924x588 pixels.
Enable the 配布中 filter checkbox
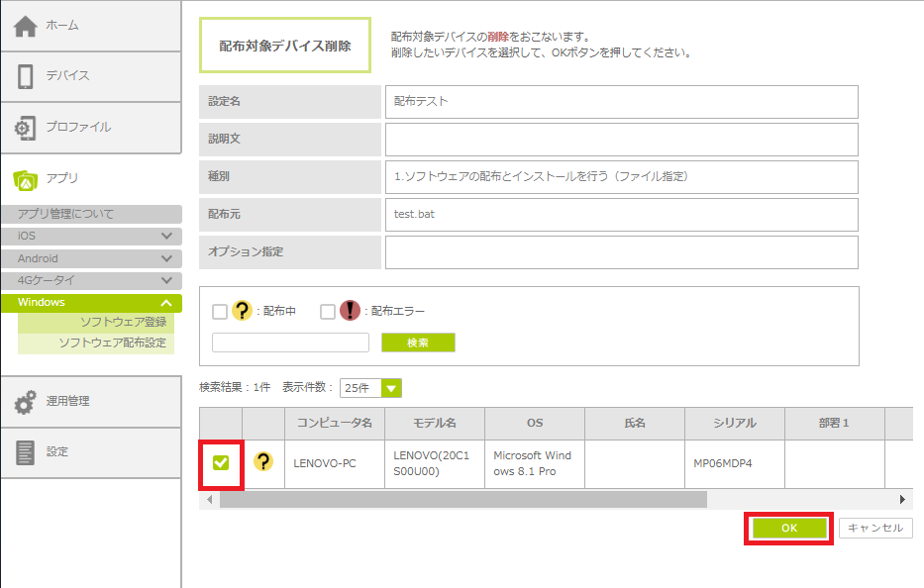[220, 312]
